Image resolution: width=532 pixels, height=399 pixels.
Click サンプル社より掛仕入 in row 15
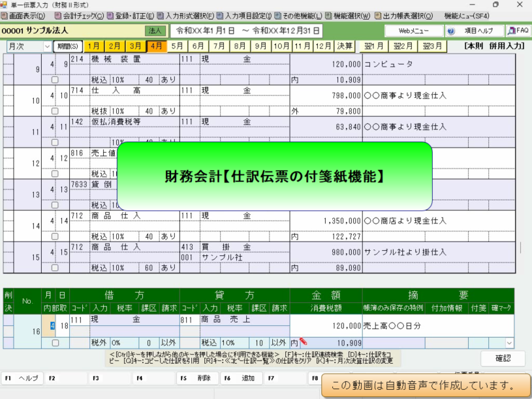coord(405,252)
